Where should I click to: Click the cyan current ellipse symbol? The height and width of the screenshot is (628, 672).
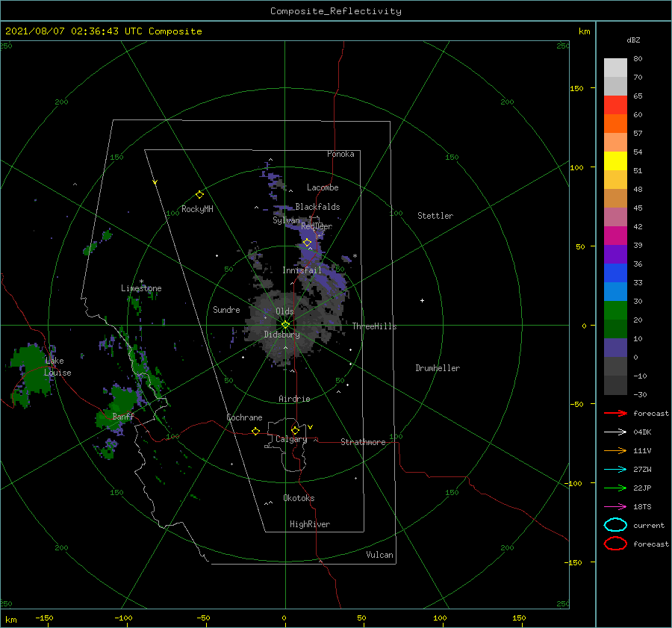click(615, 525)
